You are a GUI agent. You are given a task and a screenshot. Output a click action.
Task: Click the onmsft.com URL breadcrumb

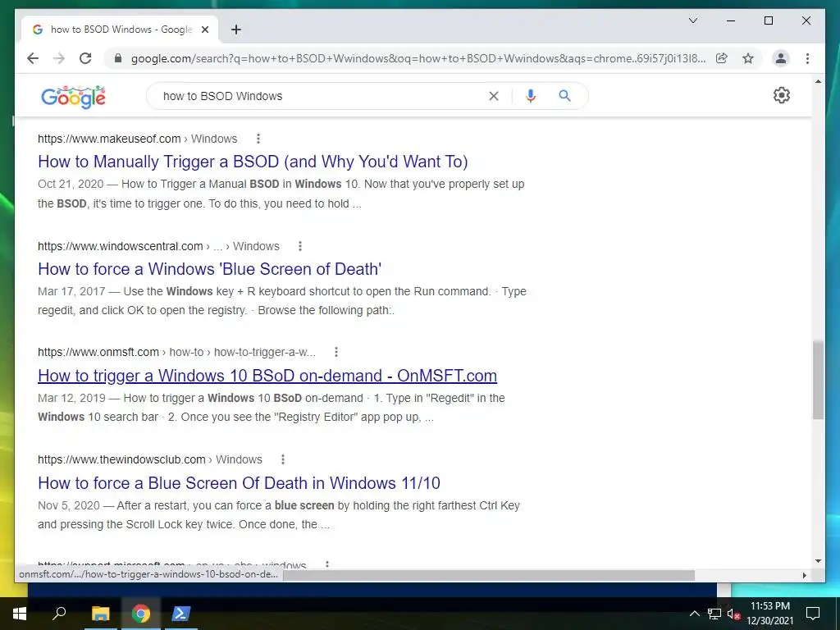(177, 352)
